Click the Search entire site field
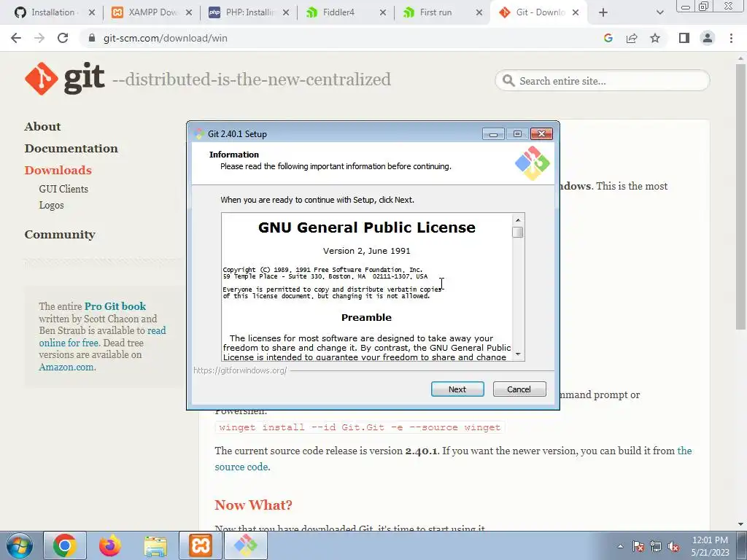Image resolution: width=747 pixels, height=560 pixels. (603, 81)
